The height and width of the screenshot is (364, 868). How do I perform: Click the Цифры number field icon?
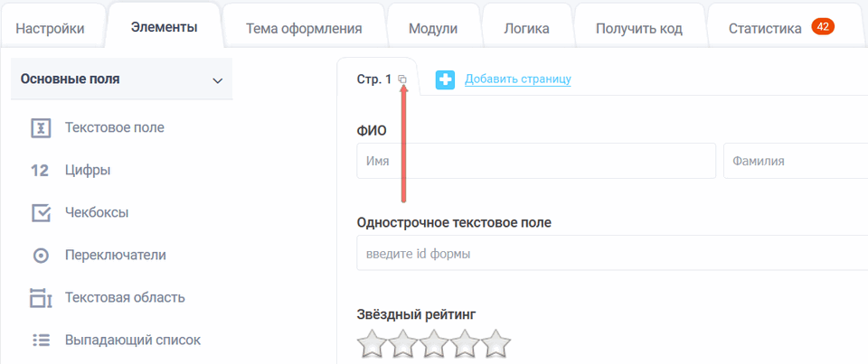pos(40,170)
